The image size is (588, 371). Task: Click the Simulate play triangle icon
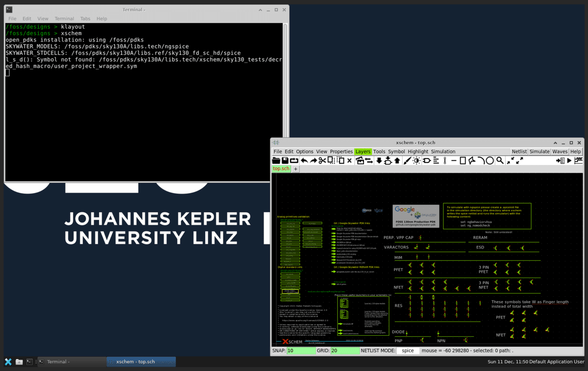pyautogui.click(x=569, y=161)
